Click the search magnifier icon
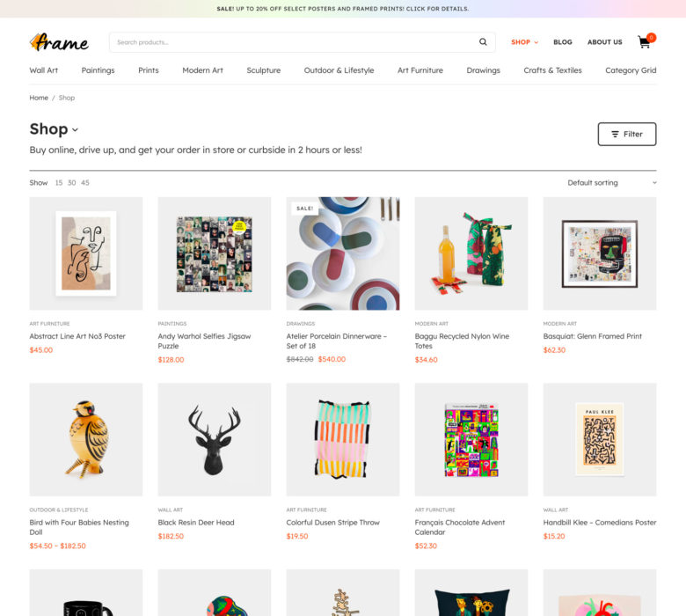Image resolution: width=686 pixels, height=616 pixels. pos(483,42)
